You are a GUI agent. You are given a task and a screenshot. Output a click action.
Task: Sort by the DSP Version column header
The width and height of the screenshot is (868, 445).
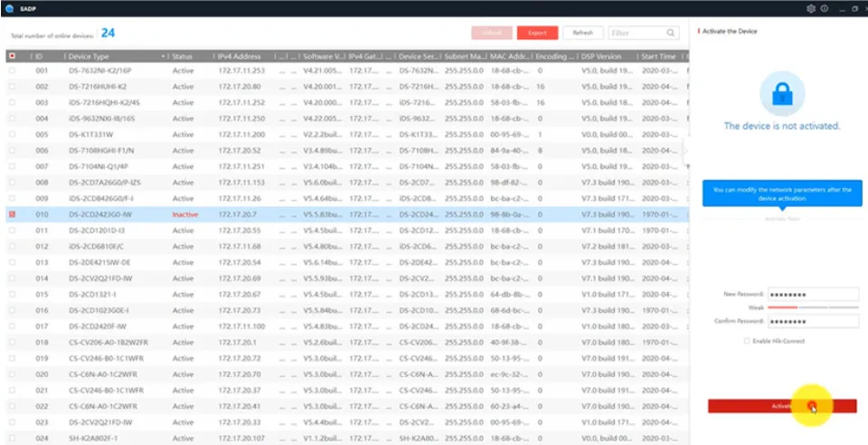[601, 56]
